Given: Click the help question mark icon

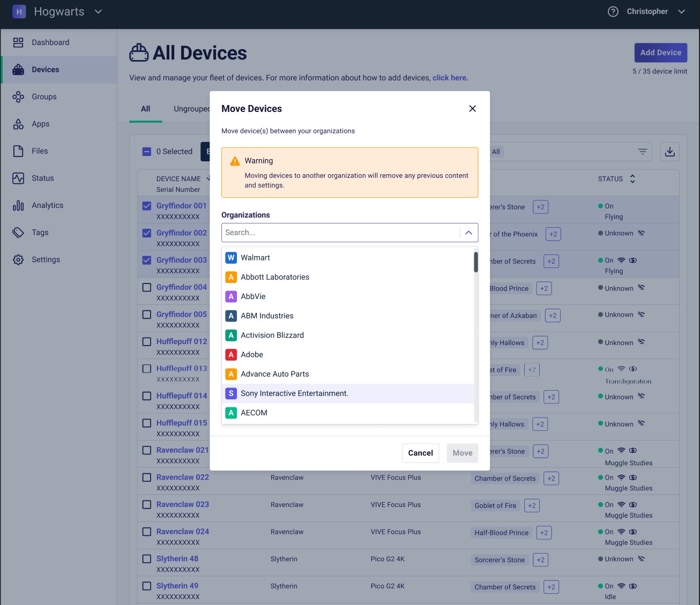Looking at the screenshot, I should point(613,12).
